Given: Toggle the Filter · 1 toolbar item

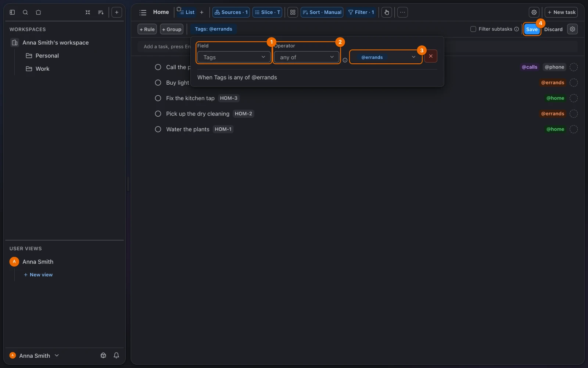Looking at the screenshot, I should click(361, 12).
